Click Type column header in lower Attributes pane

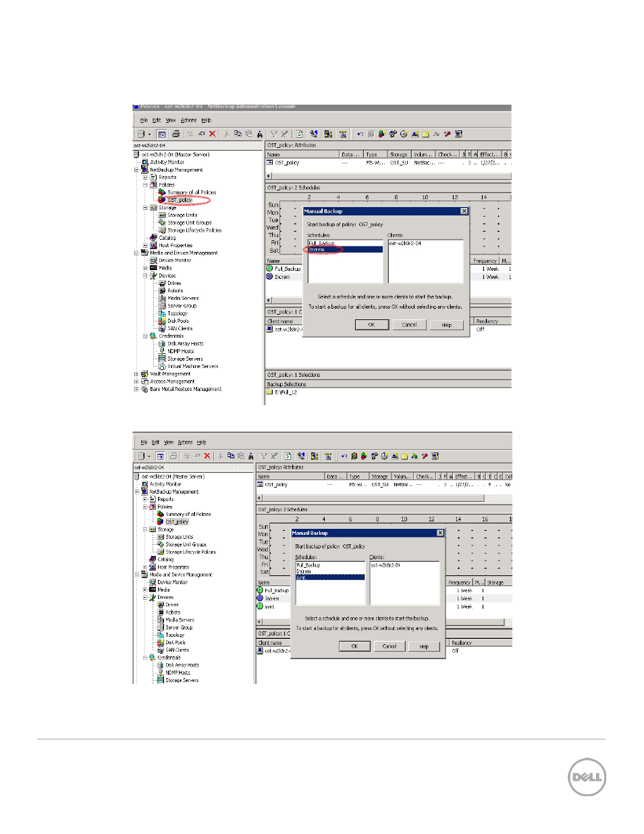(358, 477)
